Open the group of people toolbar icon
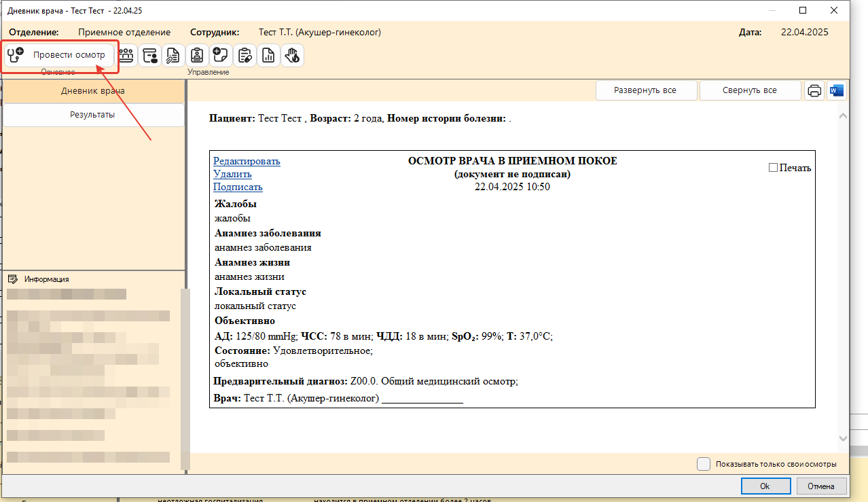868x502 pixels. click(126, 56)
